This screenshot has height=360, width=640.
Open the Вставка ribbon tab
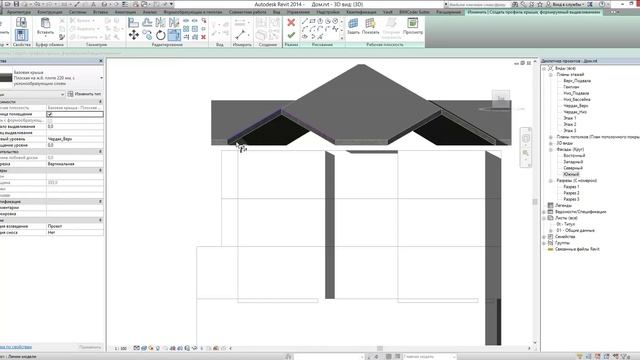(100, 12)
